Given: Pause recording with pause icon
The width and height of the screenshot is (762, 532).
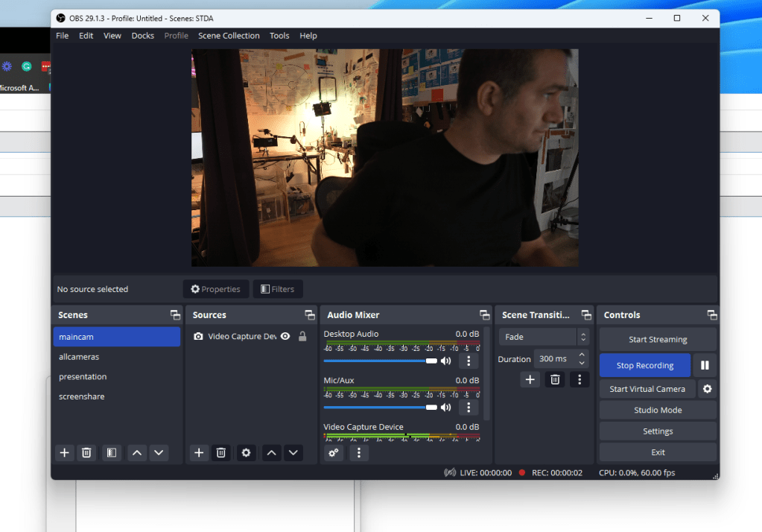Looking at the screenshot, I should coord(705,365).
